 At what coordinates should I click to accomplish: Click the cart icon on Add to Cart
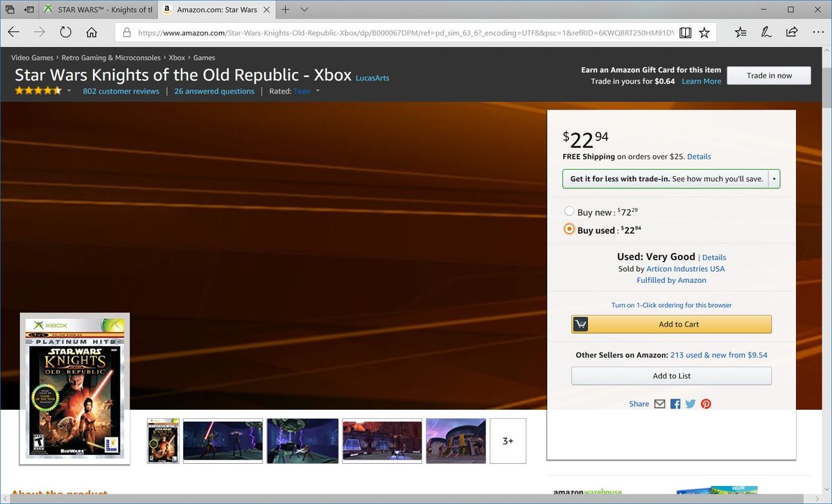tap(581, 324)
